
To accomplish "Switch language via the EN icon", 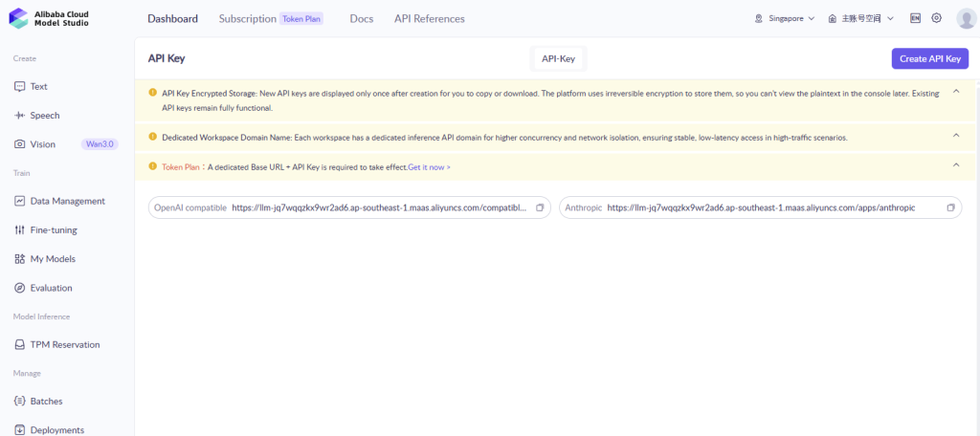I will (x=916, y=18).
